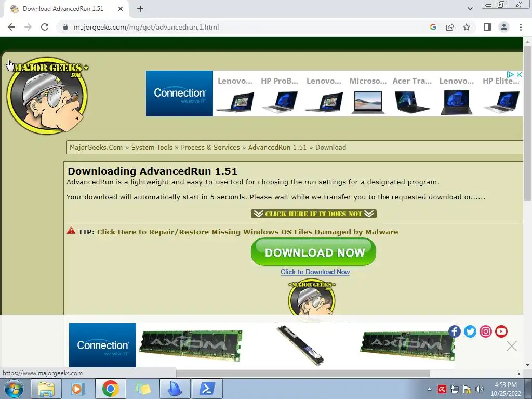Reload the current page
532x399 pixels.
45,27
